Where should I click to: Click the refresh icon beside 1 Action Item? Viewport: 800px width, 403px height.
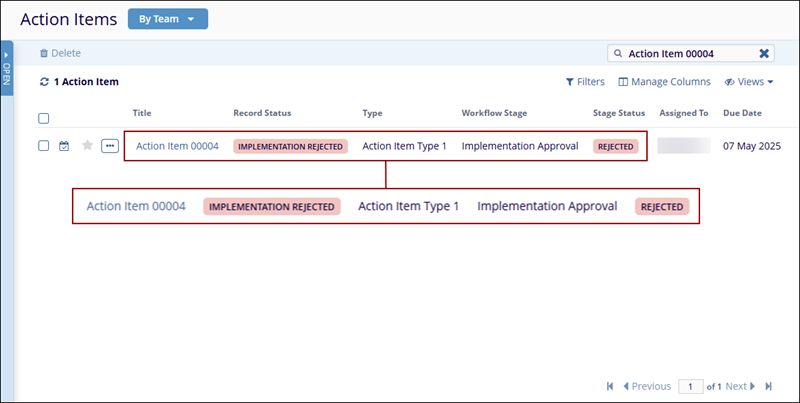coord(44,82)
